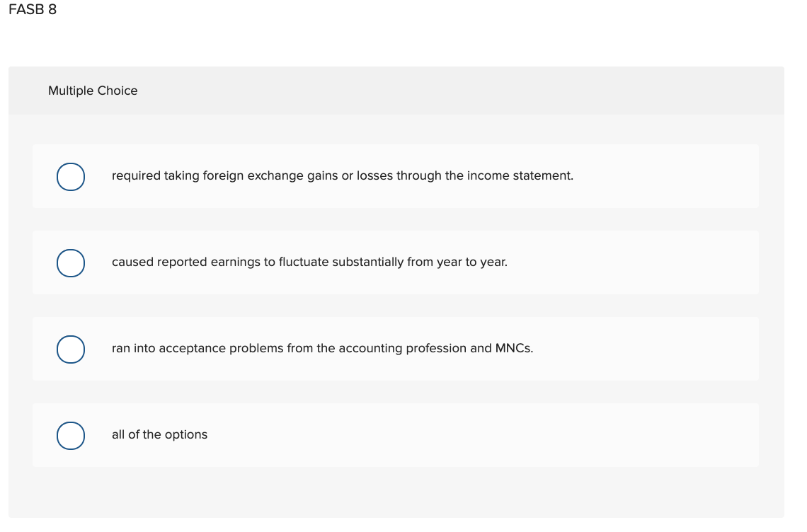Click the gray Multiple Choice header bar

click(396, 91)
